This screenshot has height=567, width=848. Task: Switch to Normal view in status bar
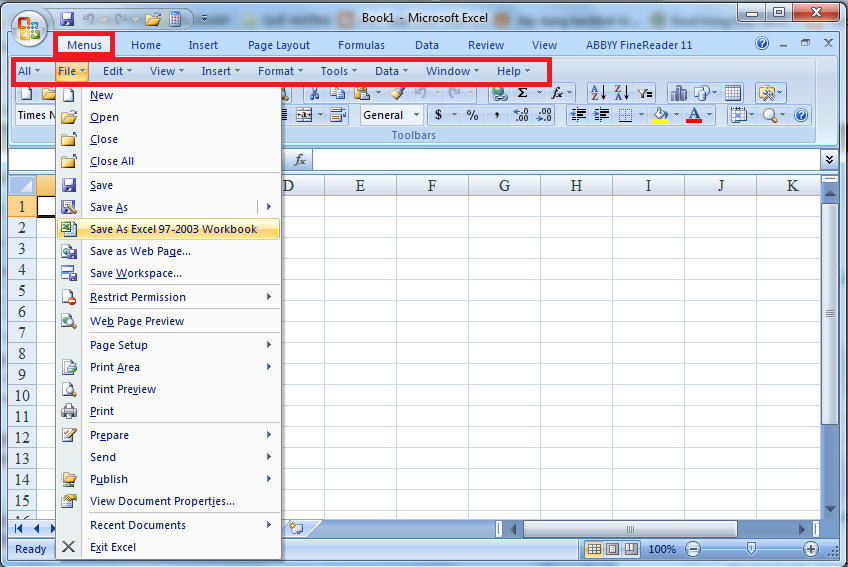594,549
